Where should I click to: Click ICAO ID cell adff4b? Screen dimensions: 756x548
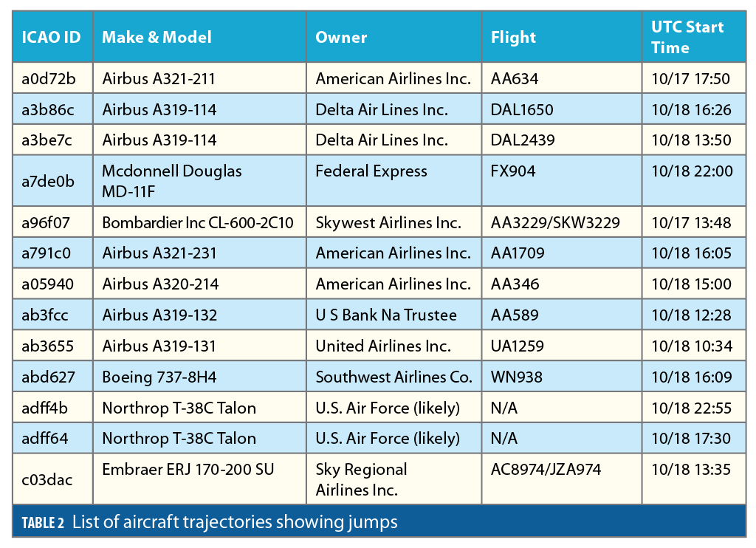(47, 408)
